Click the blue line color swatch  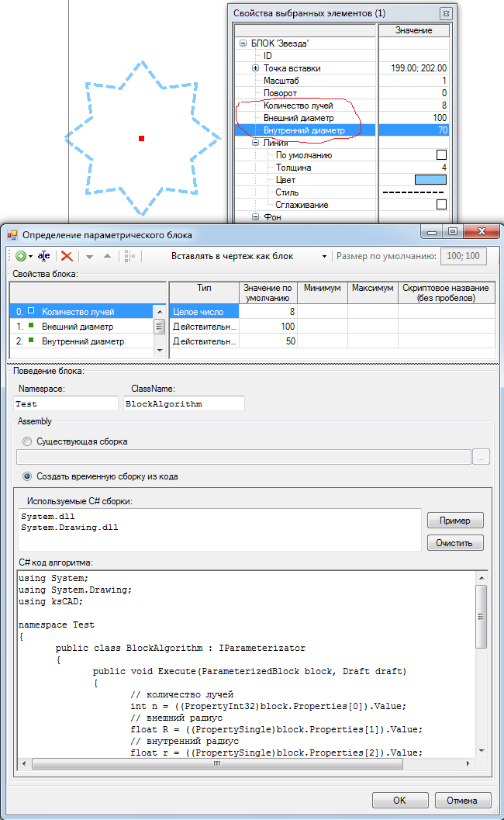coord(431,180)
